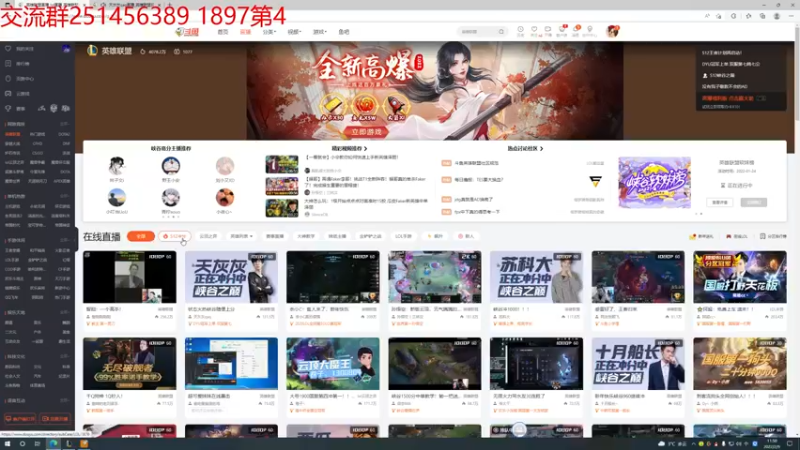Click the red highlighted link in banner side list
Image resolution: width=800 pixels, height=450 pixels.
click(728, 98)
